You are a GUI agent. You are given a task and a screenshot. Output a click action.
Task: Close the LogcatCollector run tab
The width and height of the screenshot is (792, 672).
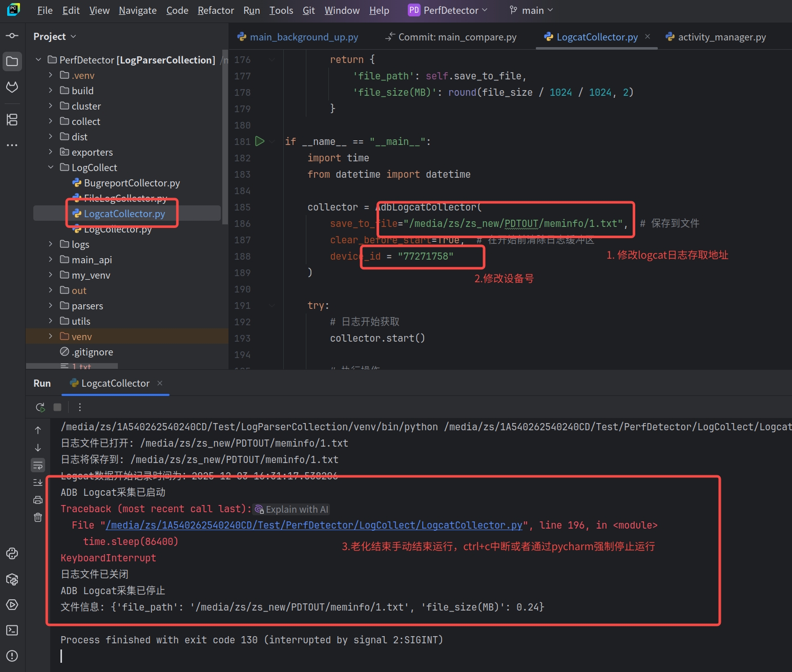tap(160, 383)
